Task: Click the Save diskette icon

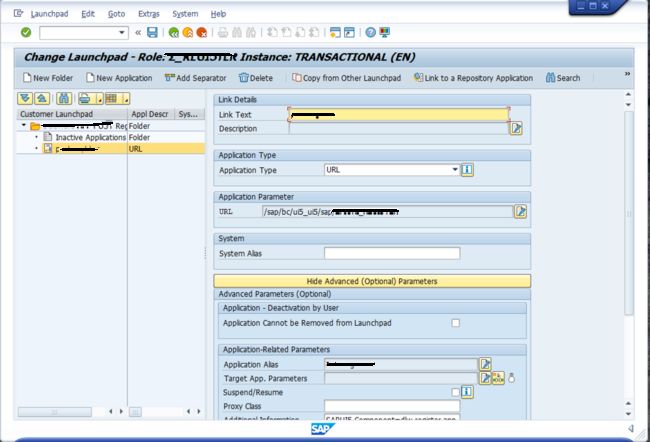Action: (x=153, y=32)
